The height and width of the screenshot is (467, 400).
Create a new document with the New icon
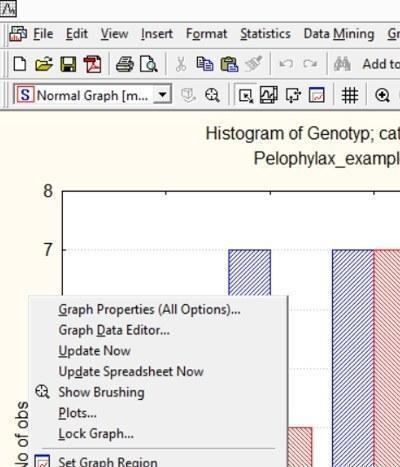click(x=20, y=64)
